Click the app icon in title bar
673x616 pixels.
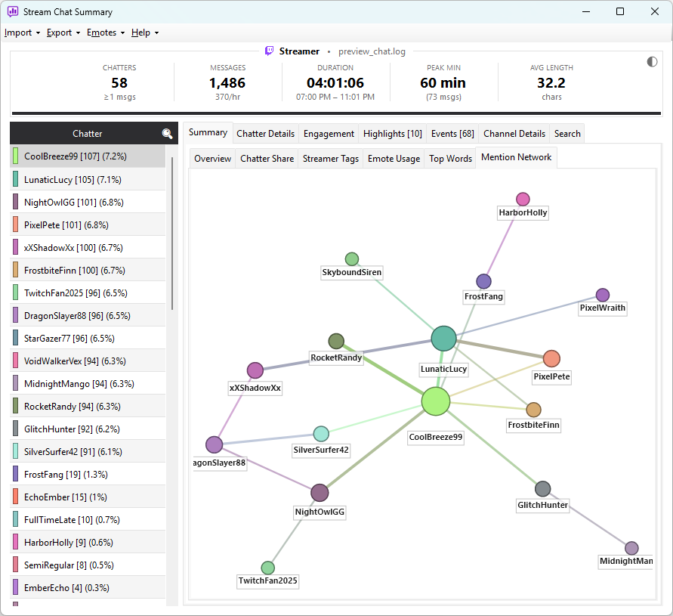13,11
